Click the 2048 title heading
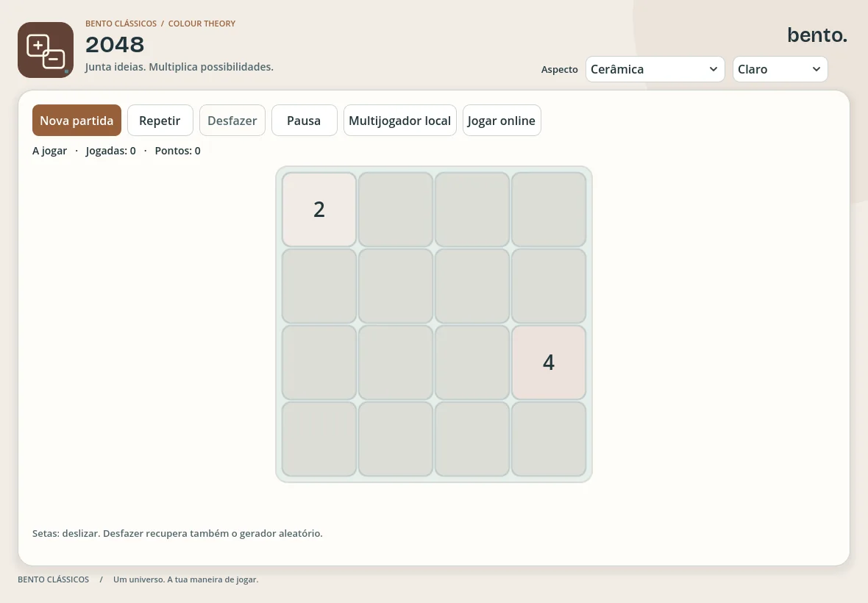 115,45
